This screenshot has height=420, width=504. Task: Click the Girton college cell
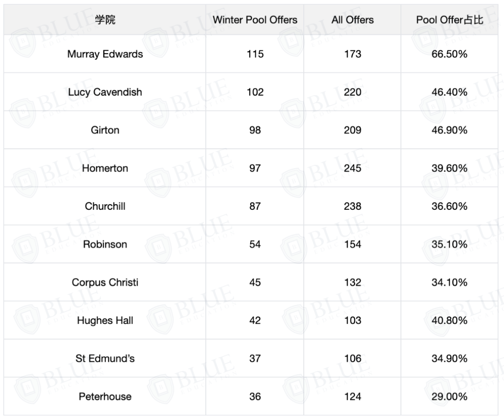coord(105,130)
